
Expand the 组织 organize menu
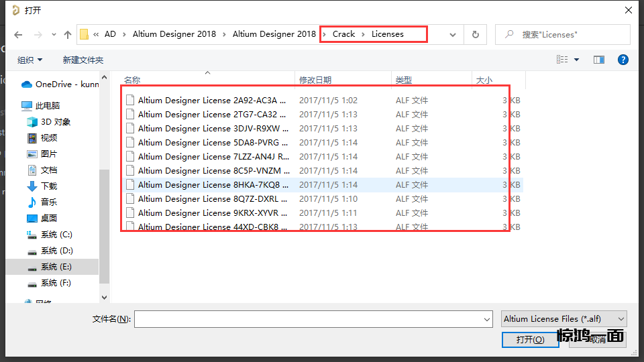[30, 60]
